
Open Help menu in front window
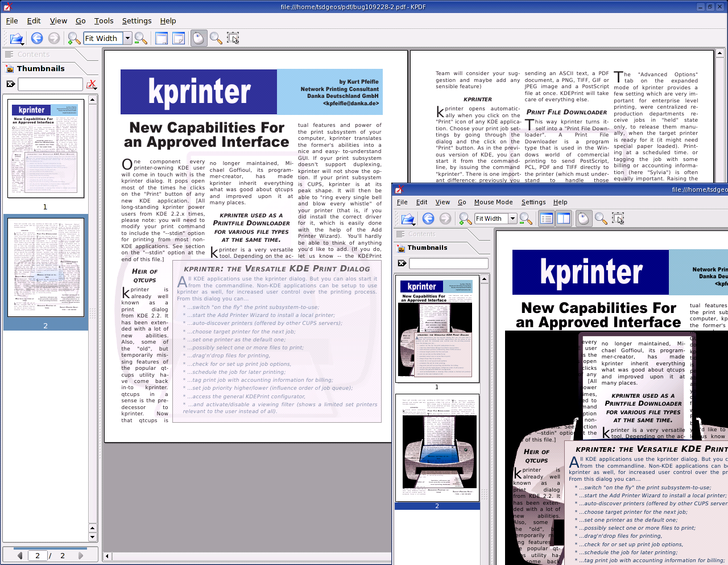click(560, 202)
